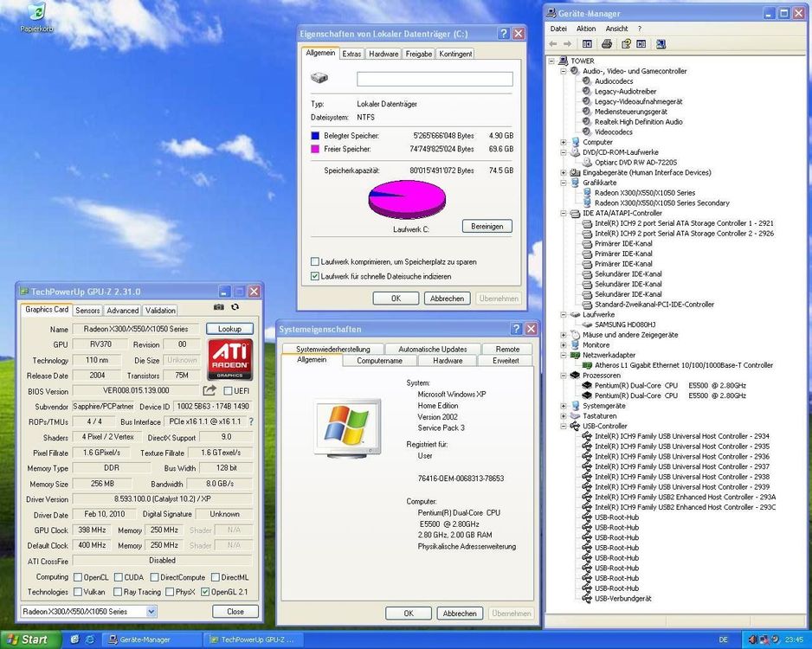Click the scan for hardware changes toolbar icon
The height and width of the screenshot is (649, 812).
661,43
